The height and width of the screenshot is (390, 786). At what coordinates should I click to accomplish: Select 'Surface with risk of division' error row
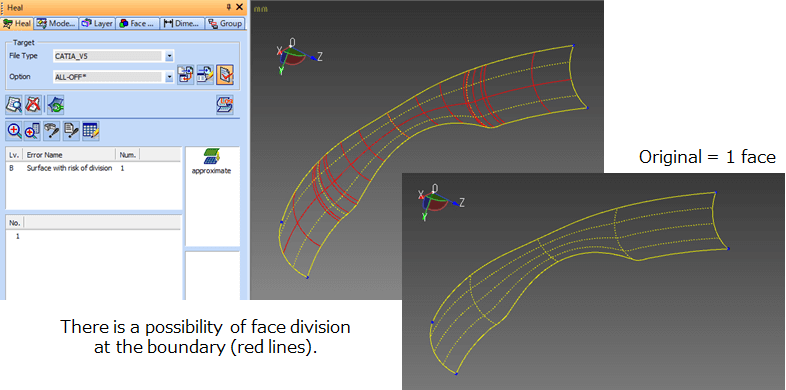click(93, 168)
